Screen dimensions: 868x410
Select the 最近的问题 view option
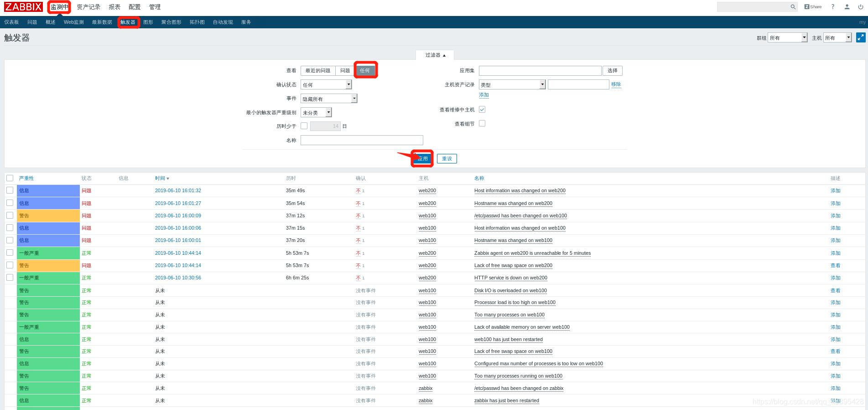tap(318, 70)
